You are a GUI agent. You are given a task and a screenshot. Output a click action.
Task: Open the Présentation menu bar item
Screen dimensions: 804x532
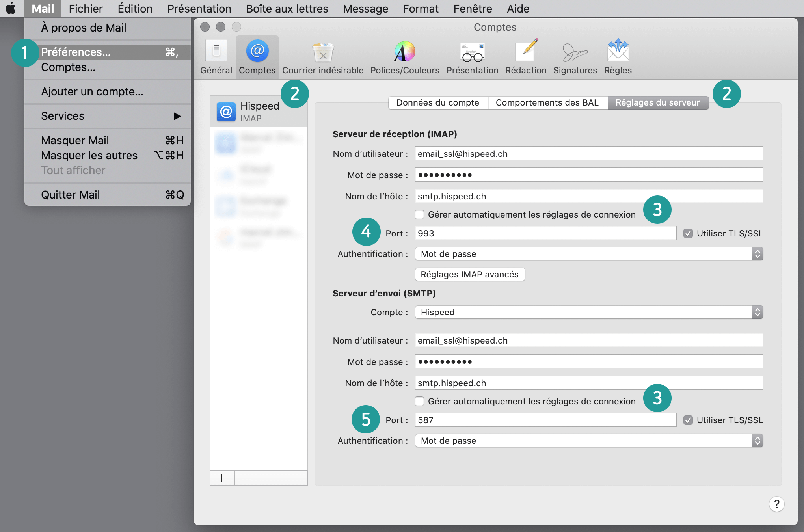click(x=199, y=8)
